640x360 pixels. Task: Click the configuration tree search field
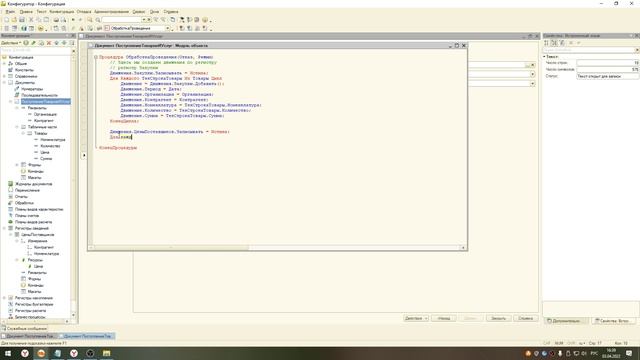tap(36, 50)
